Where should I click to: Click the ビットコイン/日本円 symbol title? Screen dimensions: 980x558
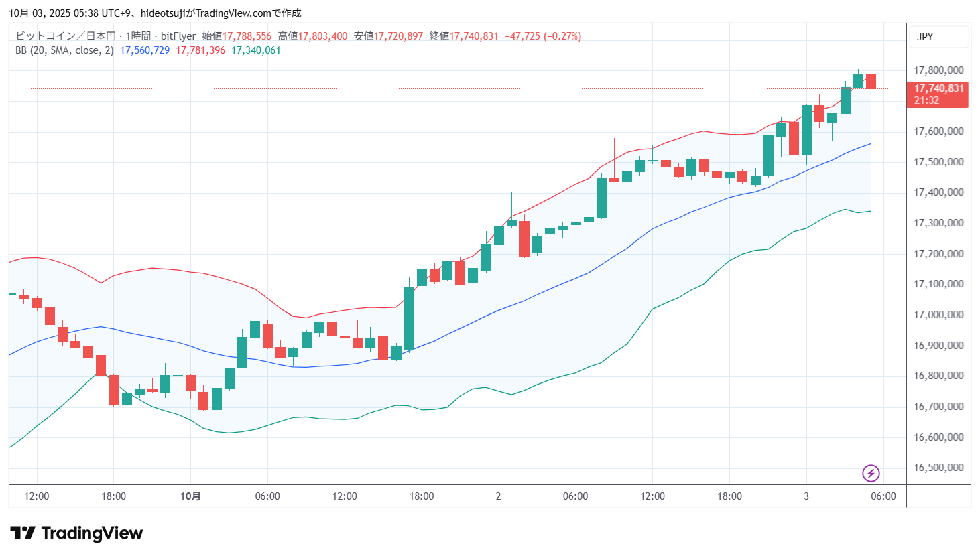(x=65, y=36)
